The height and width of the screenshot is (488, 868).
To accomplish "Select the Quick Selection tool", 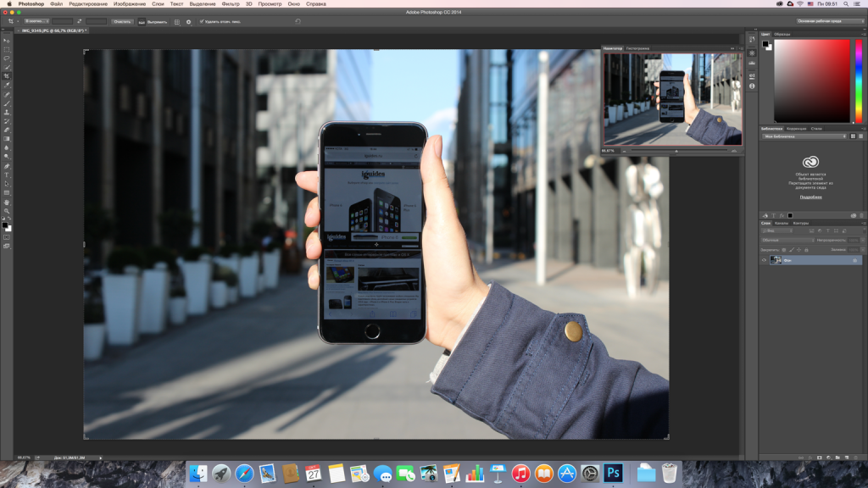I will tap(7, 67).
